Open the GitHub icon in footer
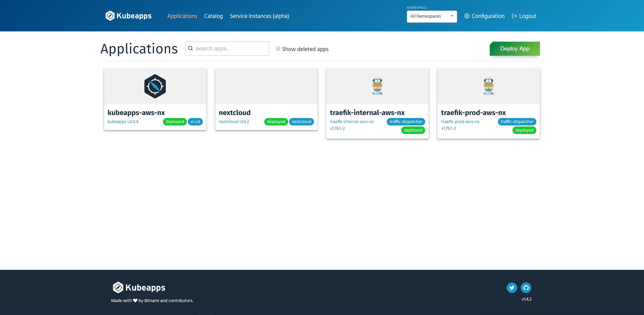 tap(526, 287)
